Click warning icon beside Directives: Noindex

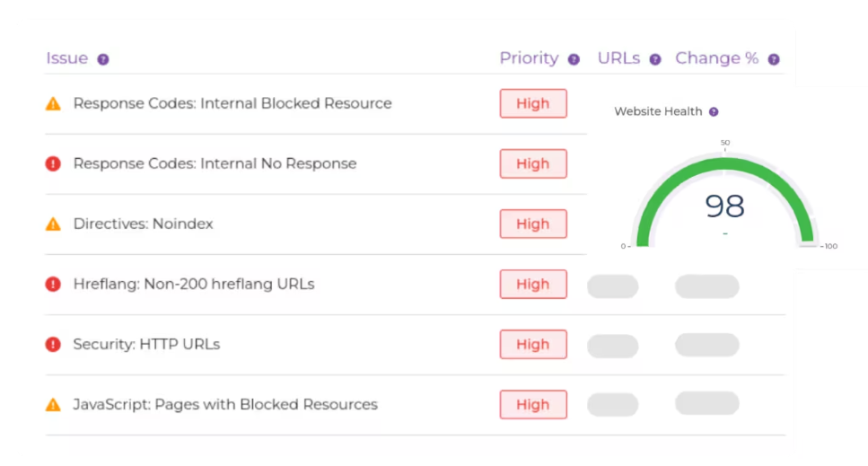(x=53, y=224)
